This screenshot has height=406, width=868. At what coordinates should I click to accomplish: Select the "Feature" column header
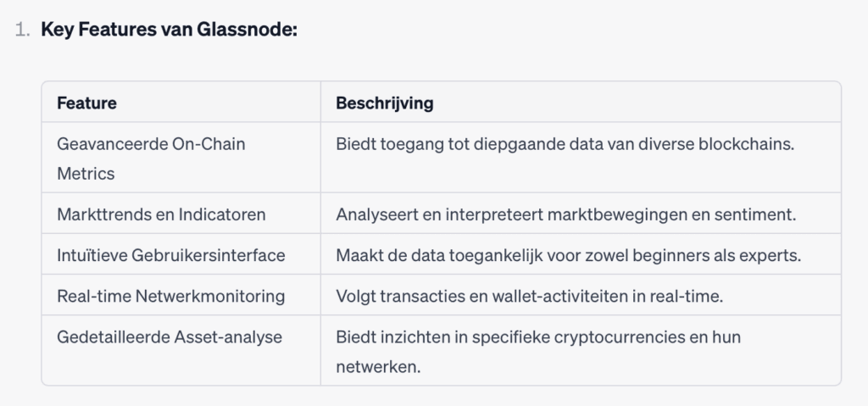86,103
